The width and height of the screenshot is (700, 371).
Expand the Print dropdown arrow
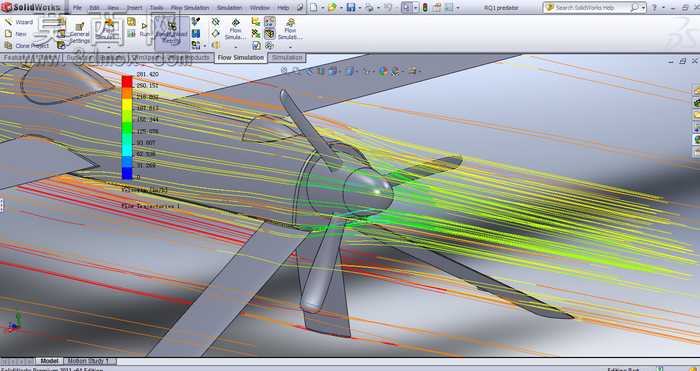(378, 8)
